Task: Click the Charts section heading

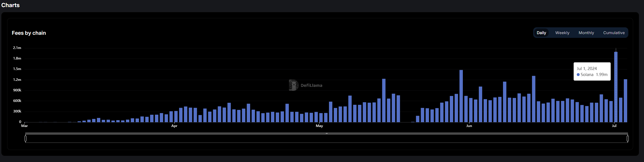Action: coord(11,5)
